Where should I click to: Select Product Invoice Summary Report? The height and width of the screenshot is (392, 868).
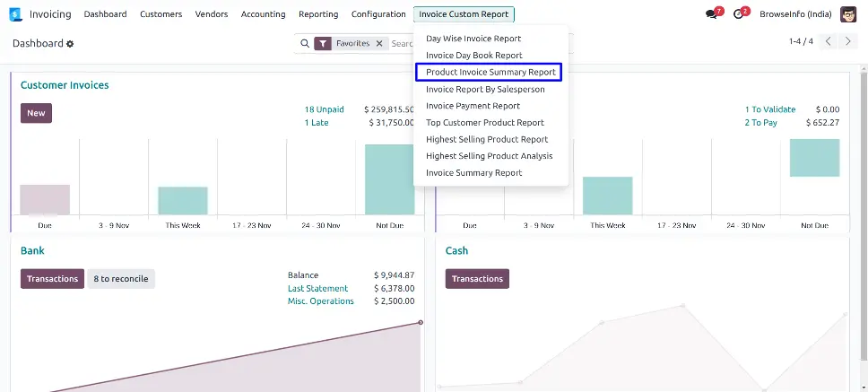pyautogui.click(x=490, y=73)
